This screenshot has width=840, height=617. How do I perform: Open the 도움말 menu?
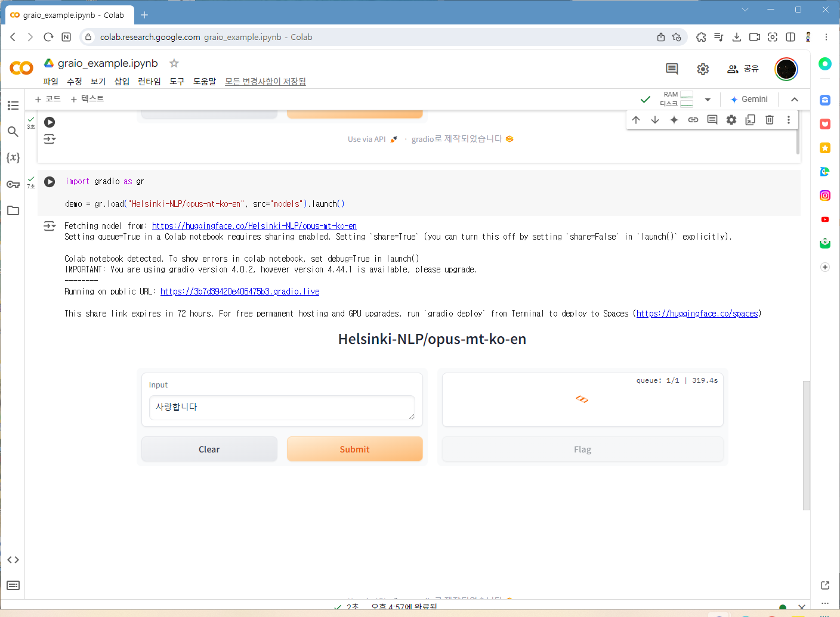[205, 82]
